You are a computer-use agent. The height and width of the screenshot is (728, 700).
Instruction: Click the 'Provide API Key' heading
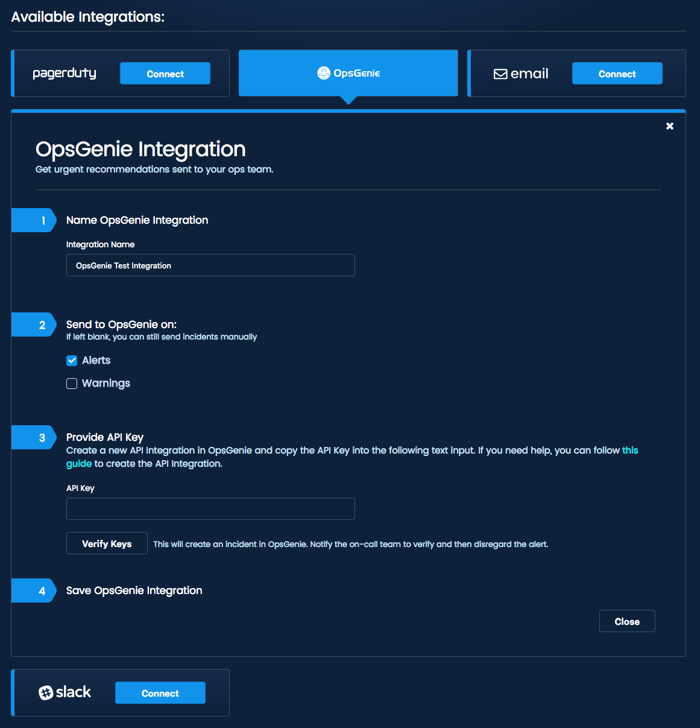105,437
